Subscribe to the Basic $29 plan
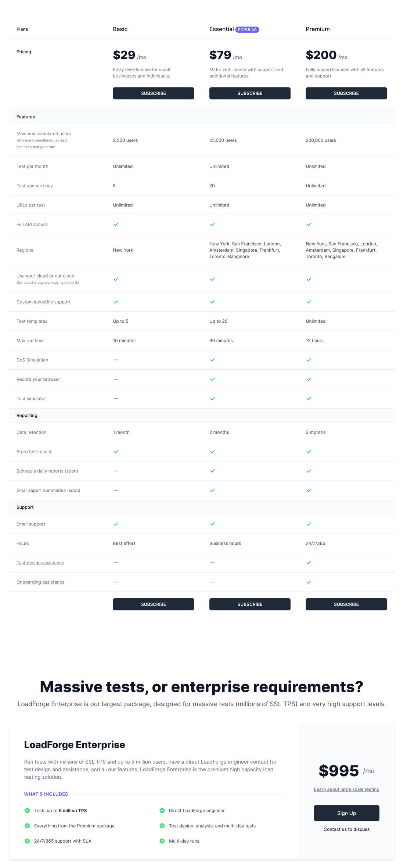The width and height of the screenshot is (407, 868). tap(153, 93)
